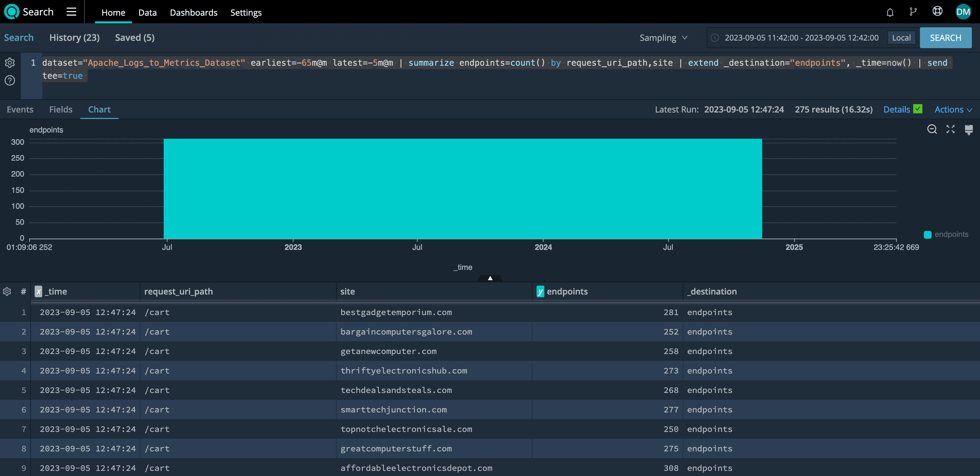Open chart format paintbrush icon

coord(969,130)
